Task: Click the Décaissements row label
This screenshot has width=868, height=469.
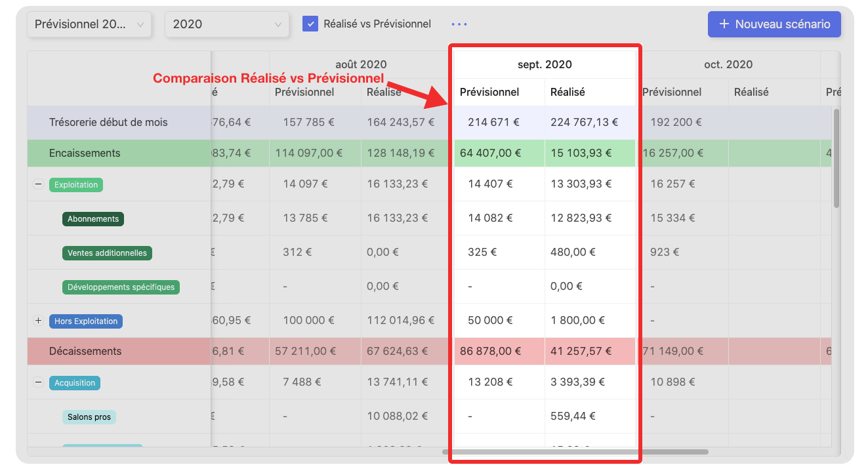Action: (x=85, y=351)
